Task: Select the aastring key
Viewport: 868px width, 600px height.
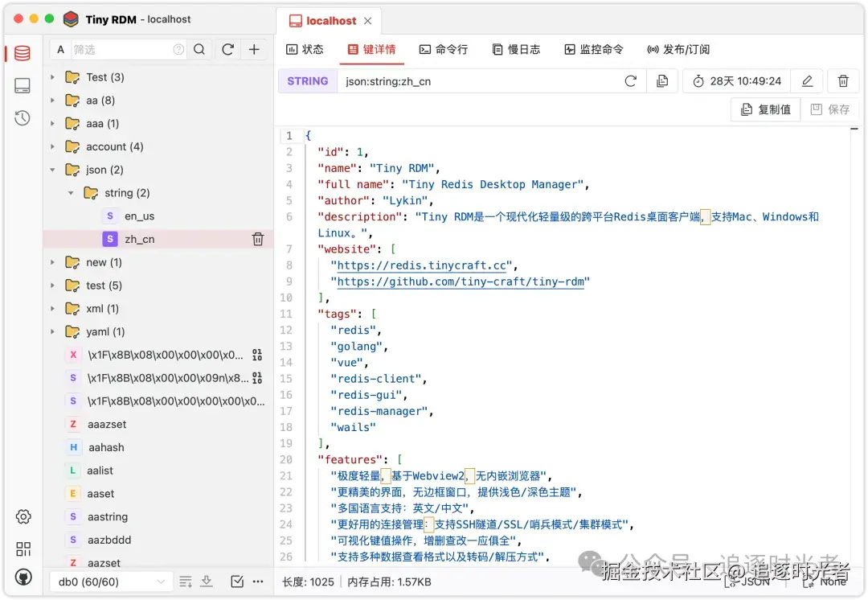Action: point(108,517)
